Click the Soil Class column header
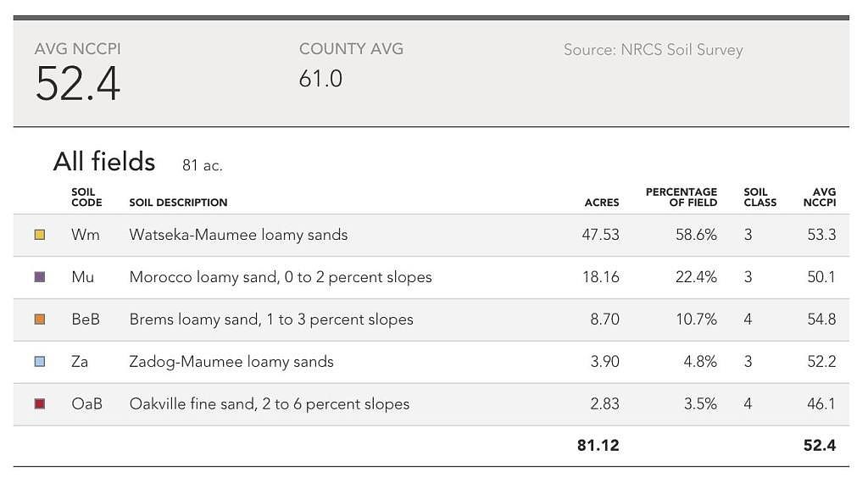Screen dimensions: 868x489 [x=759, y=197]
